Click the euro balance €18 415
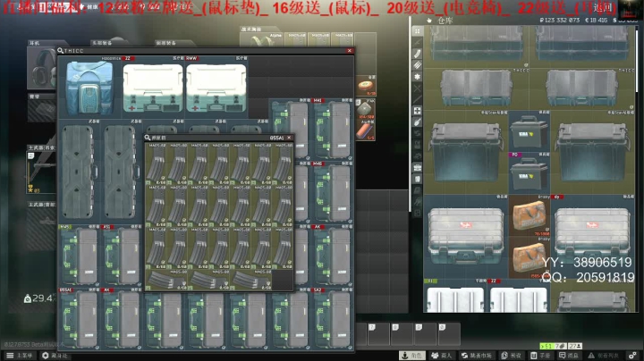 (596, 20)
